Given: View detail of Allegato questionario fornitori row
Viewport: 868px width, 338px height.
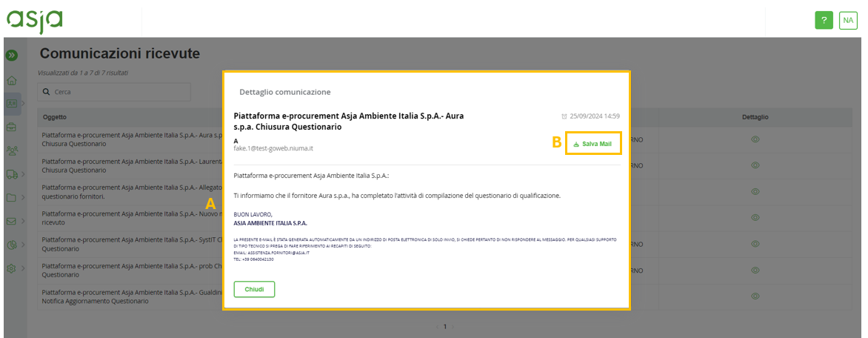Looking at the screenshot, I should tap(755, 191).
